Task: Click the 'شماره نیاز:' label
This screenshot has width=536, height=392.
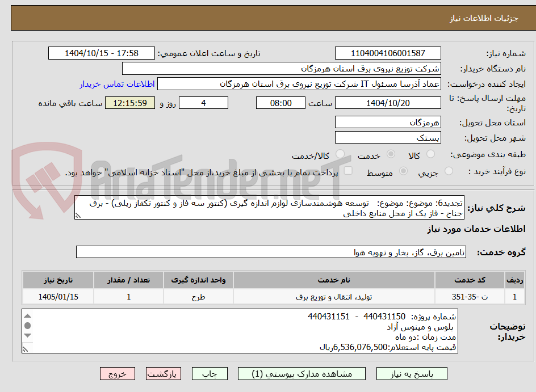Action: [506, 54]
